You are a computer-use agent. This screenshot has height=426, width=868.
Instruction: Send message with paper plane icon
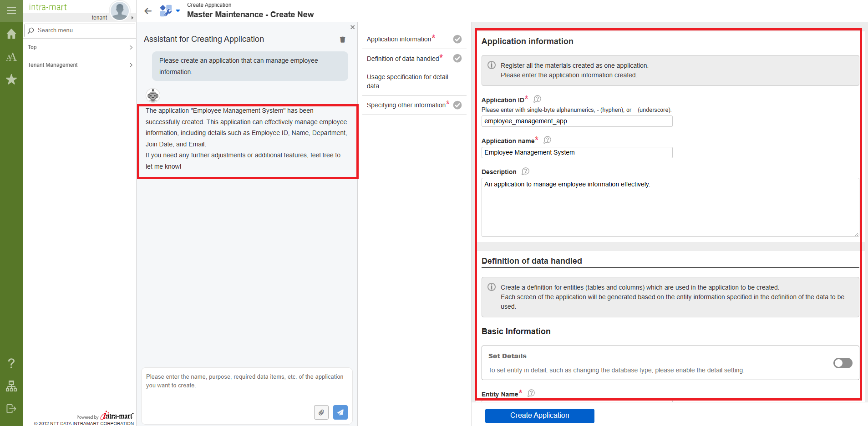click(340, 412)
